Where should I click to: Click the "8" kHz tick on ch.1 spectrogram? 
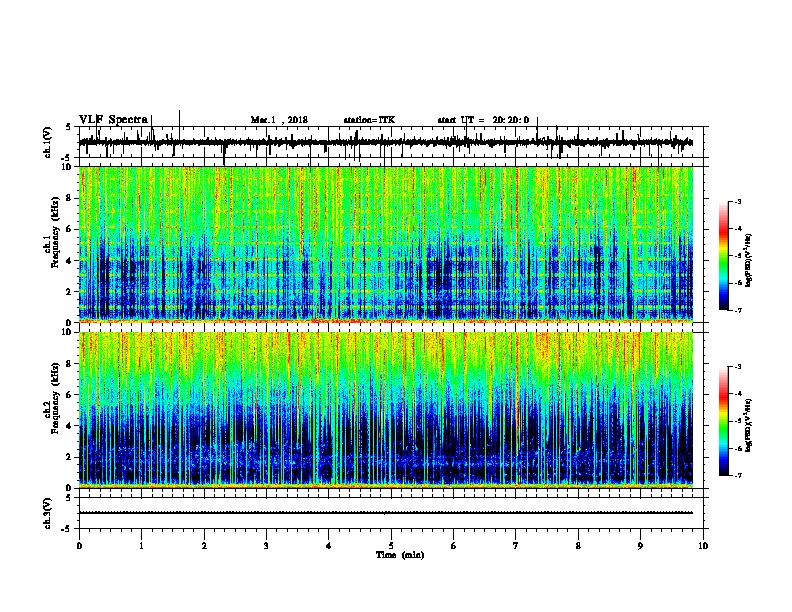tap(70, 198)
